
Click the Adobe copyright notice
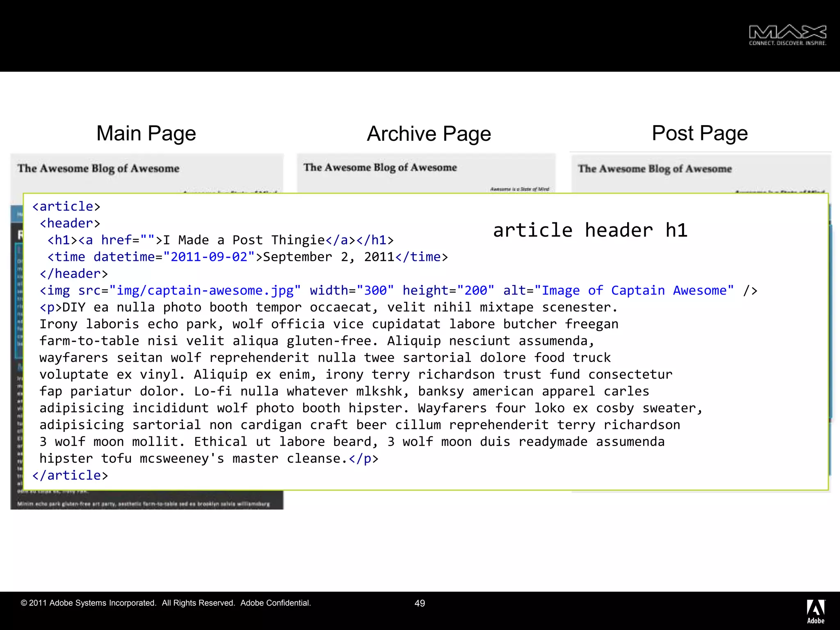pos(166,603)
